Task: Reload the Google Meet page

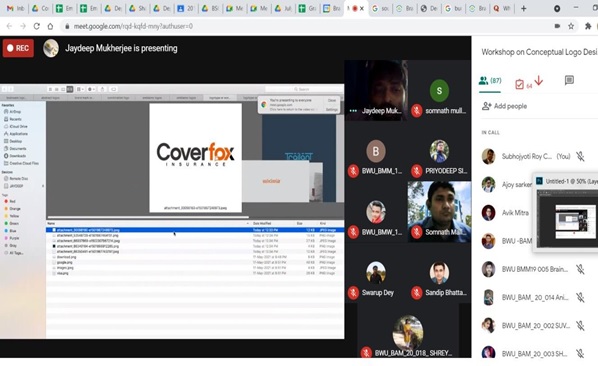Action: pyautogui.click(x=37, y=26)
